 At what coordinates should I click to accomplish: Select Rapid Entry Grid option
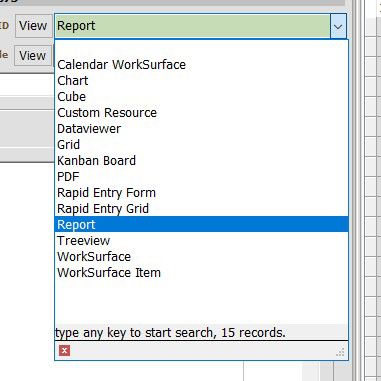[103, 209]
